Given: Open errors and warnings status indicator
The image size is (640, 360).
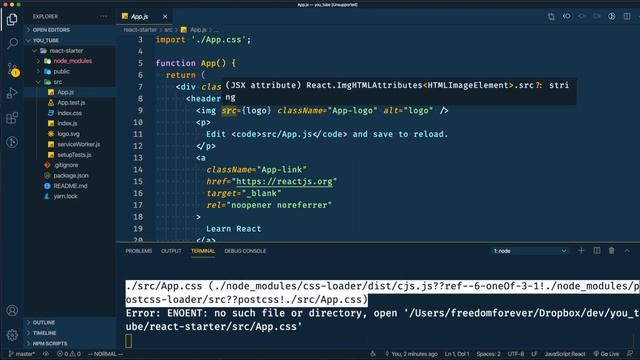Looking at the screenshot, I should [x=69, y=354].
